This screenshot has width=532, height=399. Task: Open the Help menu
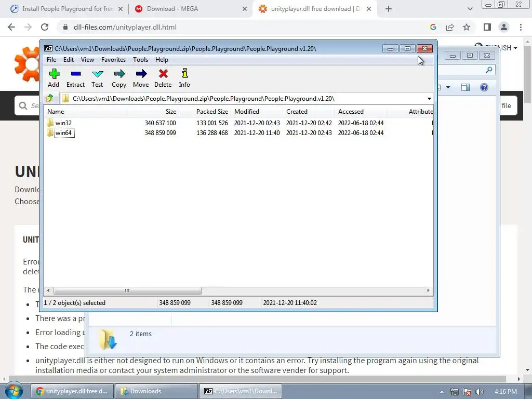[x=162, y=60]
